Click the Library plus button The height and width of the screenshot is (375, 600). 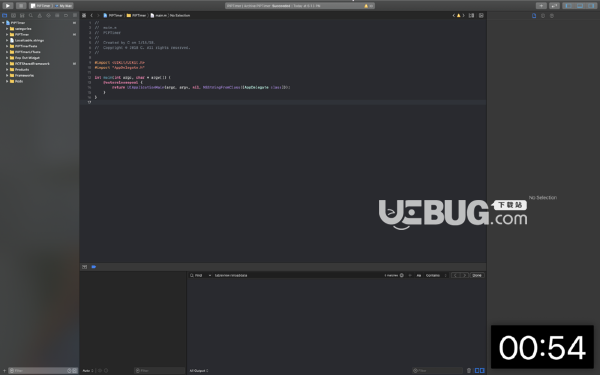click(x=541, y=6)
